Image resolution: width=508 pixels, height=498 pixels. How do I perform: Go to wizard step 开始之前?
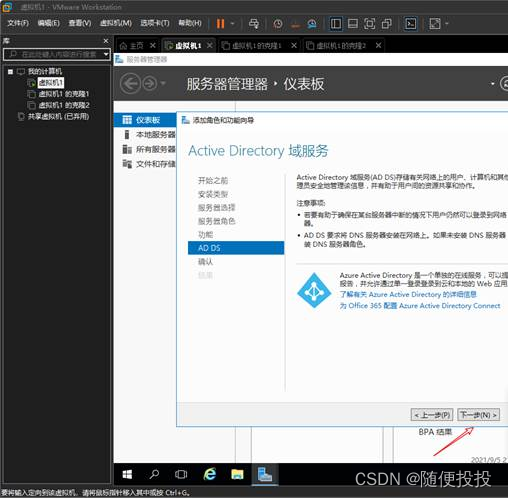pos(213,181)
